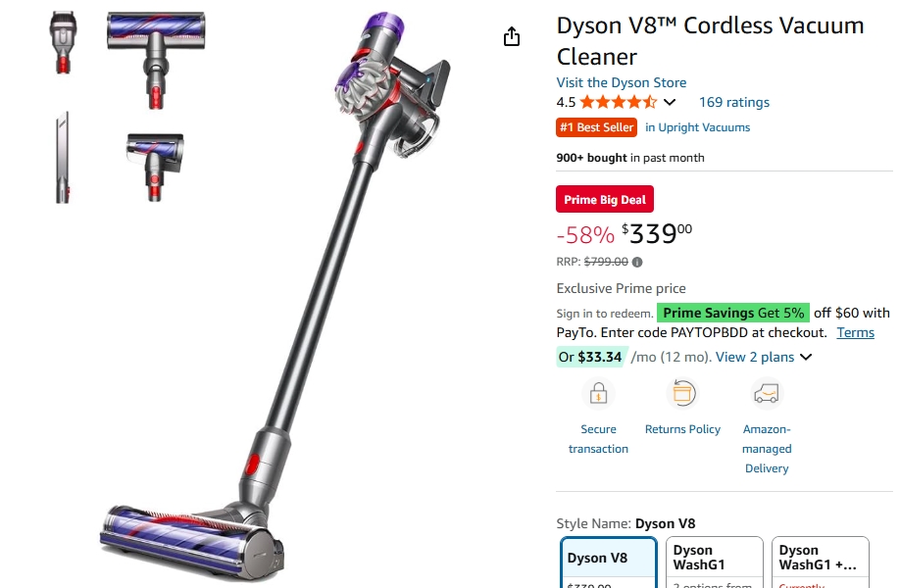Expand the ratings breakdown chevron
This screenshot has height=588, width=900.
click(670, 103)
